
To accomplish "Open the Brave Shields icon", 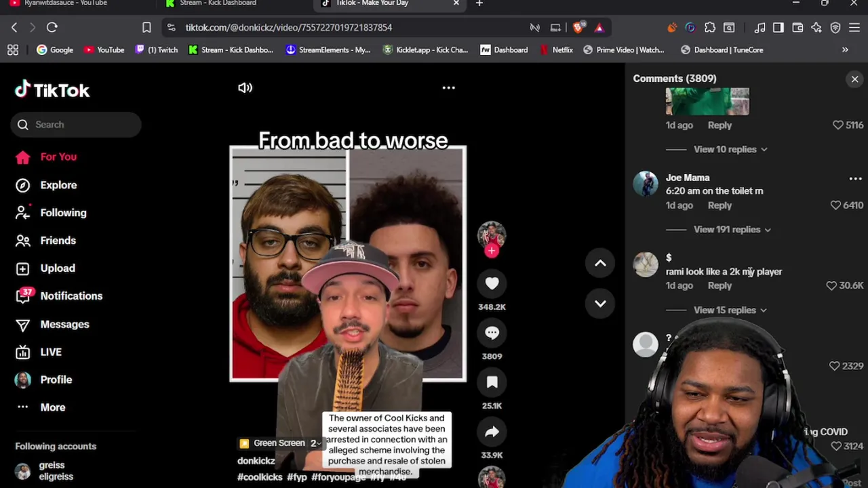I will pyautogui.click(x=578, y=27).
